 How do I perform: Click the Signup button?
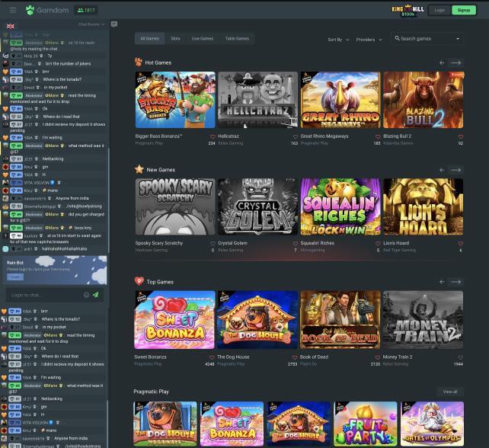(464, 11)
